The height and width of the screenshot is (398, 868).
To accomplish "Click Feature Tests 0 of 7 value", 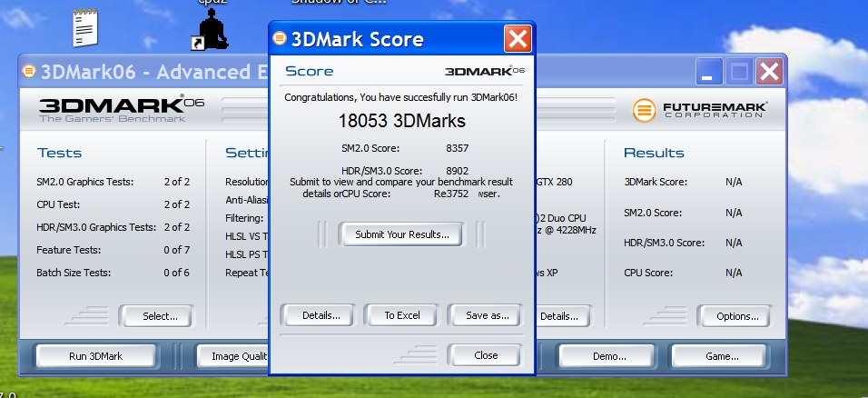I will coord(176,250).
